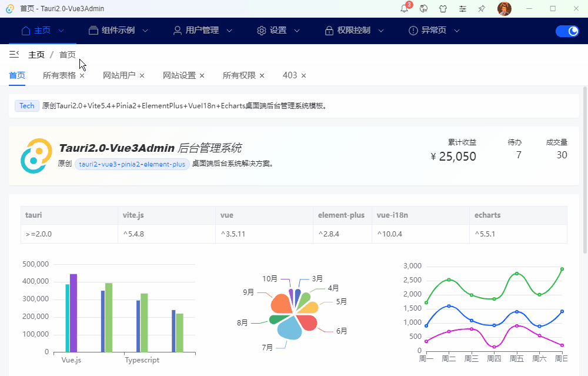Expand the 设置 dropdown chevron
Image resolution: width=588 pixels, height=376 pixels.
[x=296, y=31]
